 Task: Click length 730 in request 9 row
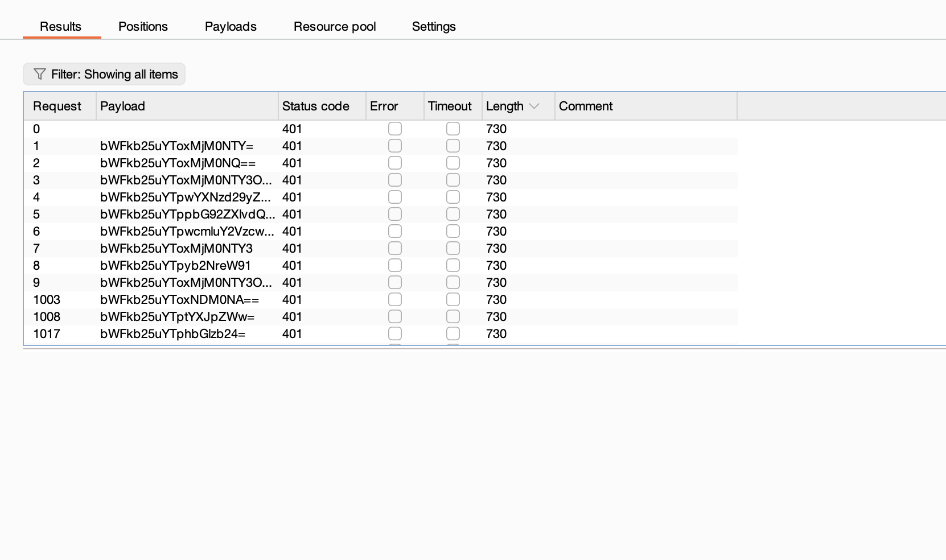496,283
